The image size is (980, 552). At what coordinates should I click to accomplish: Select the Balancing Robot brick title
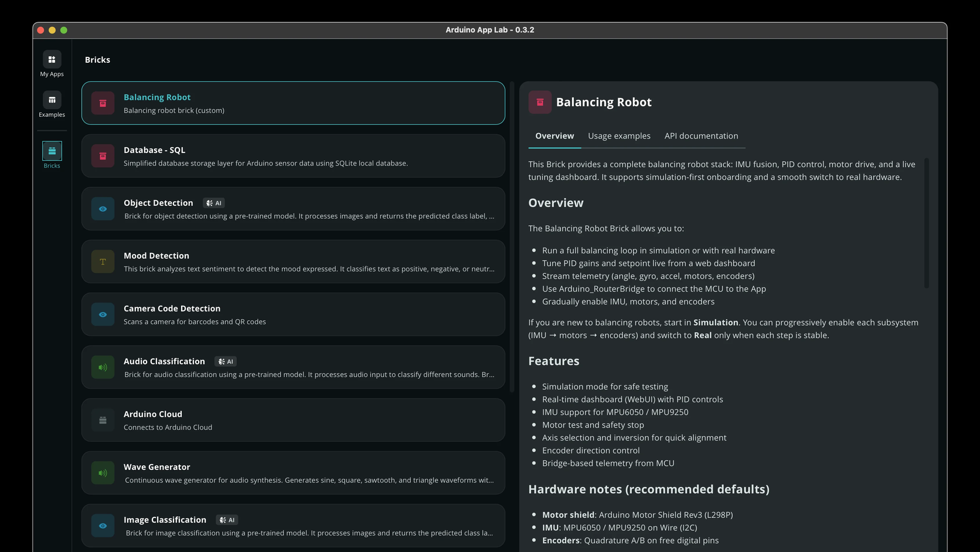(157, 97)
